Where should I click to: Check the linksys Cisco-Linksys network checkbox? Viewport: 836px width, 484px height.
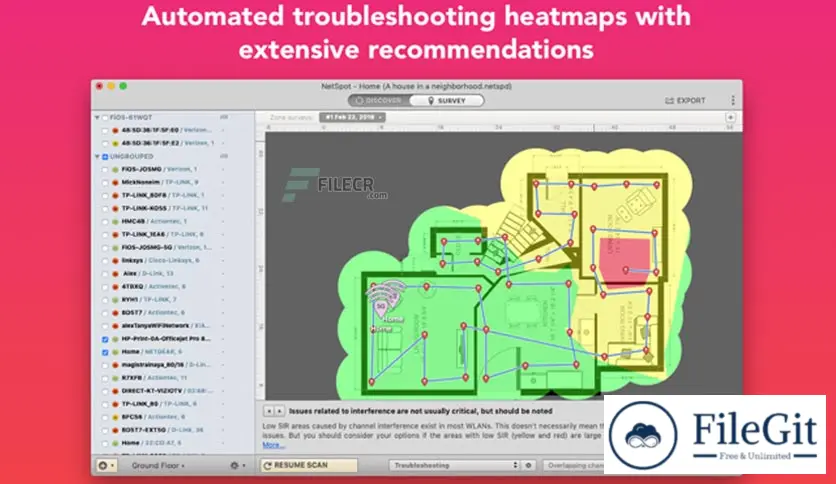click(105, 261)
